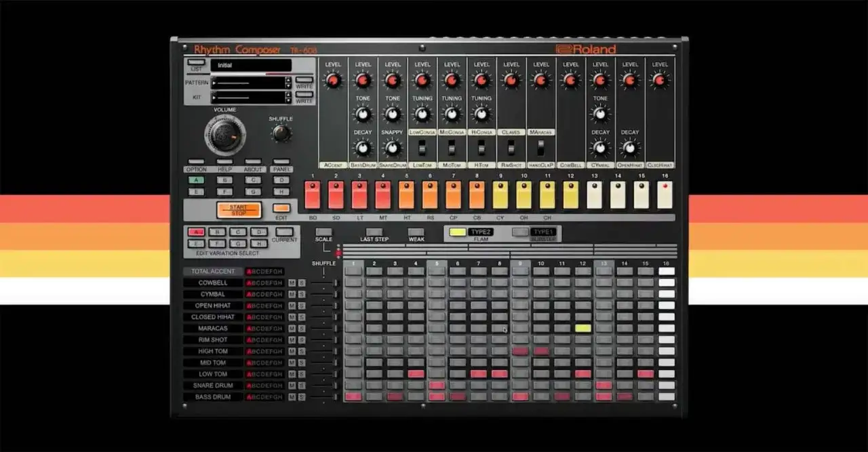This screenshot has width=868, height=452.
Task: Click the START/STOP button
Action: [x=239, y=209]
